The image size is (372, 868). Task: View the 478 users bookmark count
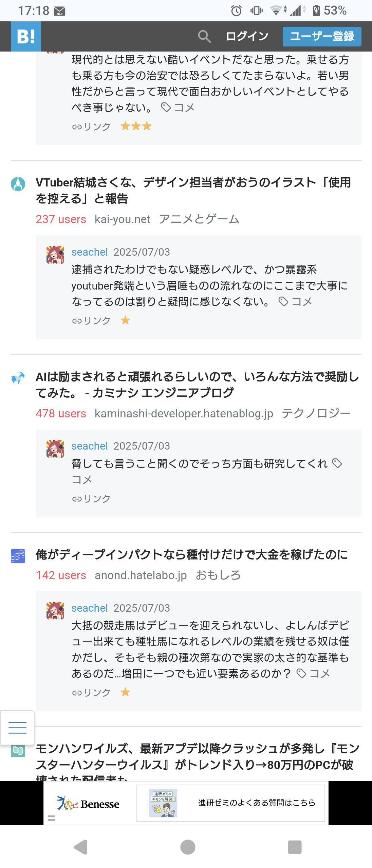61,414
